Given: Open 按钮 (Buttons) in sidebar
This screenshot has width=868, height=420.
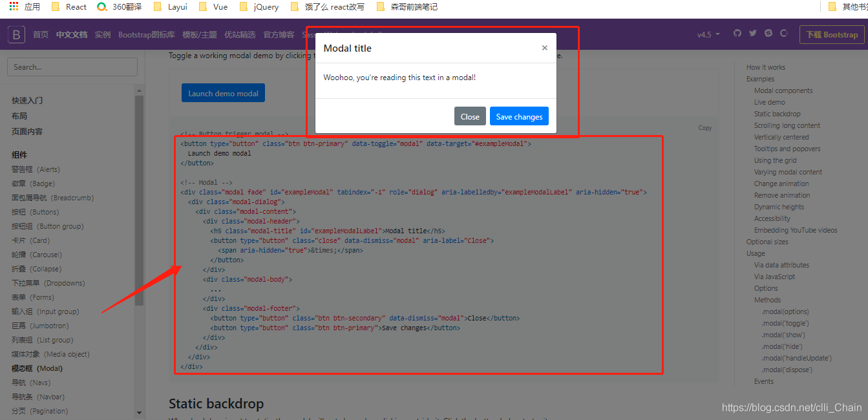Looking at the screenshot, I should (35, 212).
